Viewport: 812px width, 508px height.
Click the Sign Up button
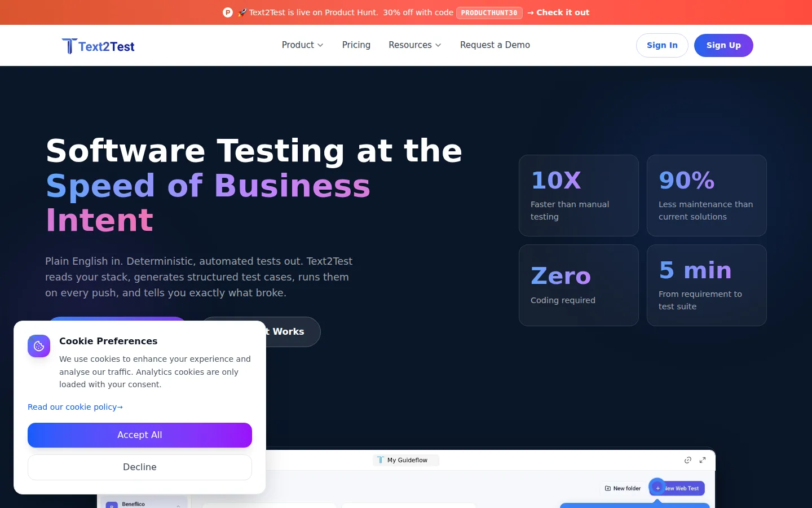[x=723, y=45]
